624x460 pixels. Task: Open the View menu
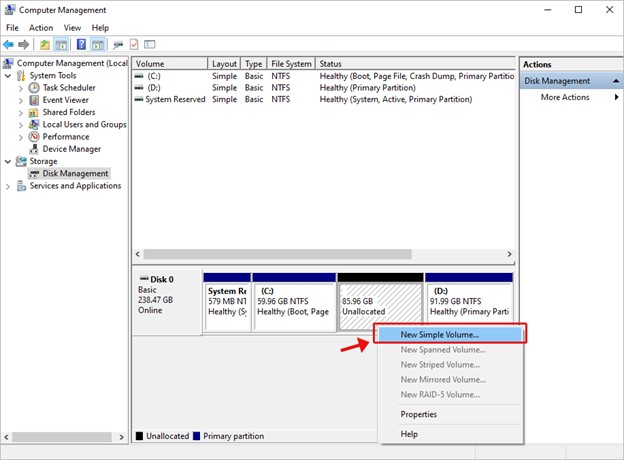tap(72, 28)
